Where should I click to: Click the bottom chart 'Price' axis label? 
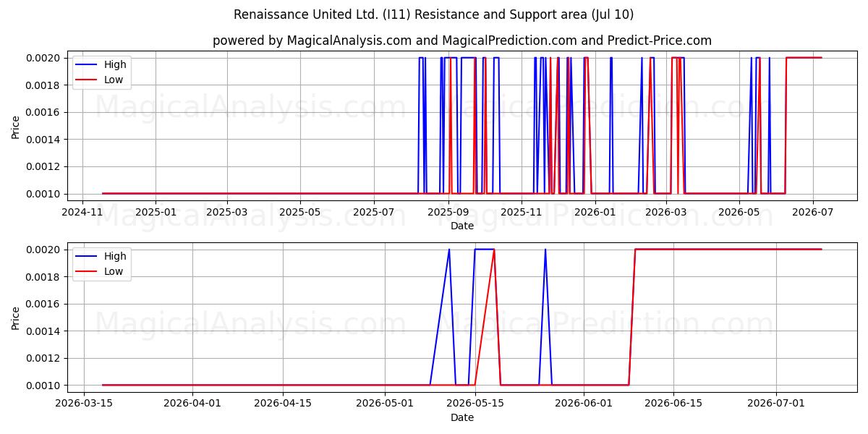click(16, 318)
